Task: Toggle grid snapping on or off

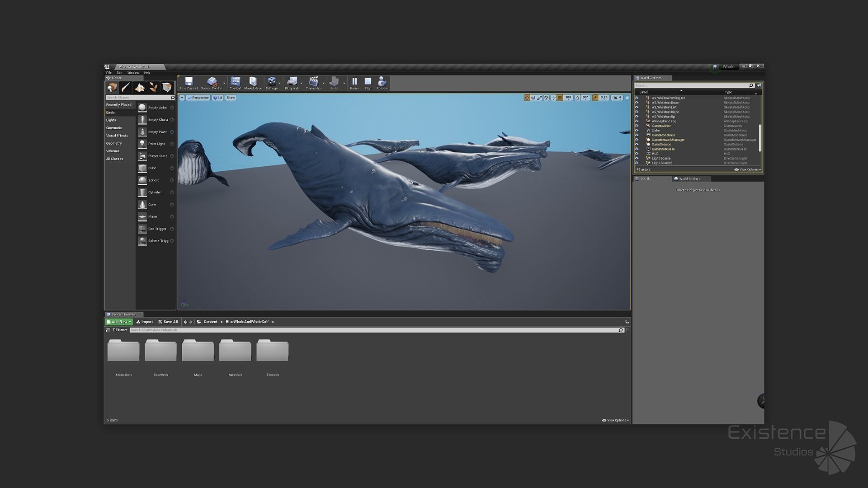Action: pos(560,98)
